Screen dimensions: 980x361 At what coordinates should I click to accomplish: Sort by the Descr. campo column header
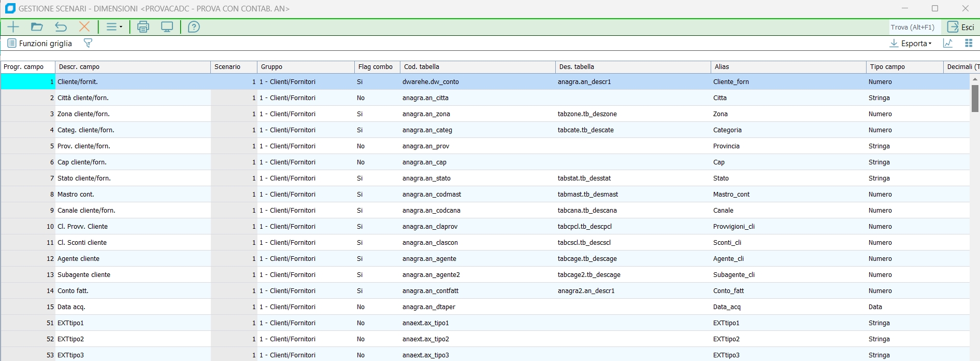coord(133,67)
